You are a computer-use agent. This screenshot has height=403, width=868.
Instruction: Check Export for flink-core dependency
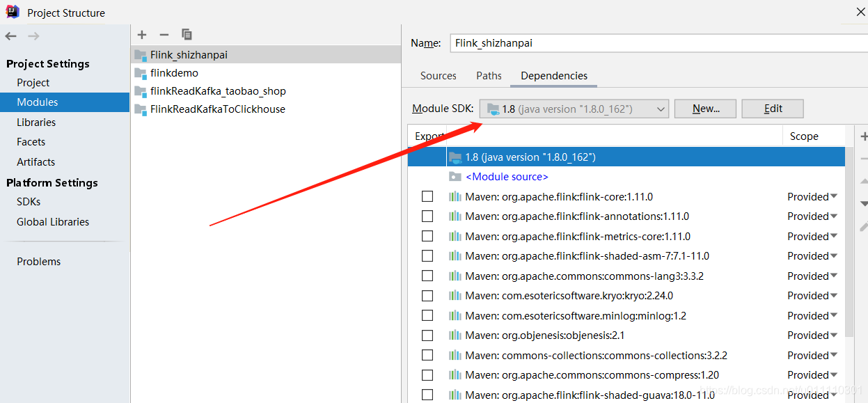pyautogui.click(x=427, y=196)
